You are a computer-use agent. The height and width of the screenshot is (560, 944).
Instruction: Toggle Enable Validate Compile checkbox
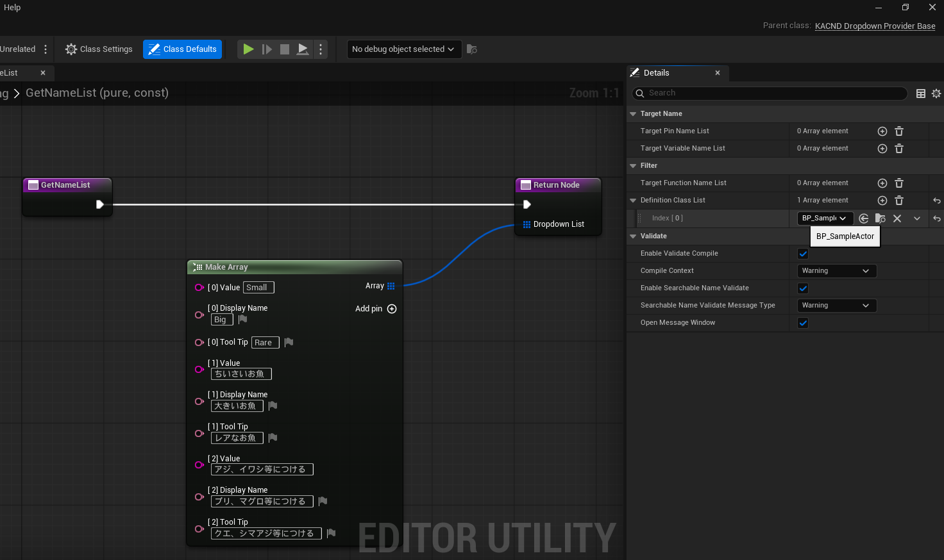pyautogui.click(x=803, y=254)
